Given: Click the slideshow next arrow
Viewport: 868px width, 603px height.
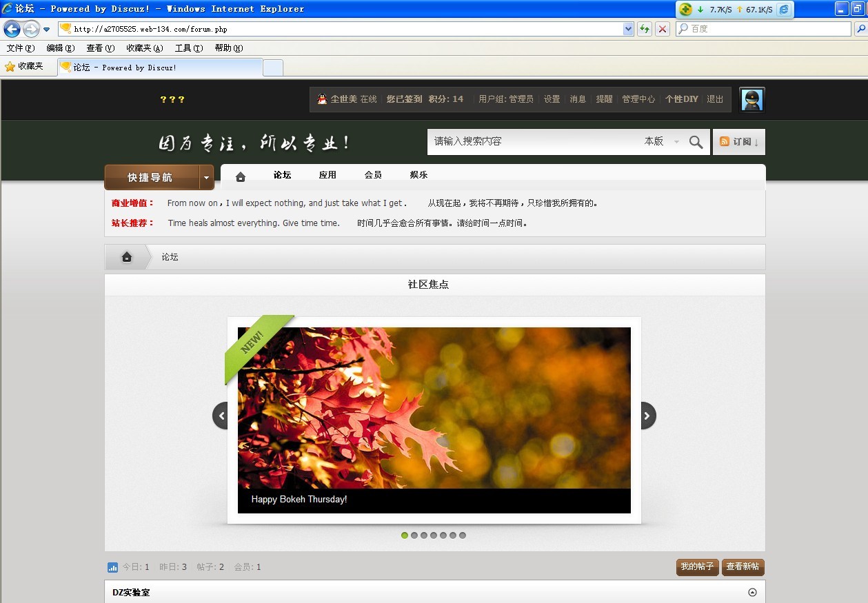Looking at the screenshot, I should (x=648, y=416).
